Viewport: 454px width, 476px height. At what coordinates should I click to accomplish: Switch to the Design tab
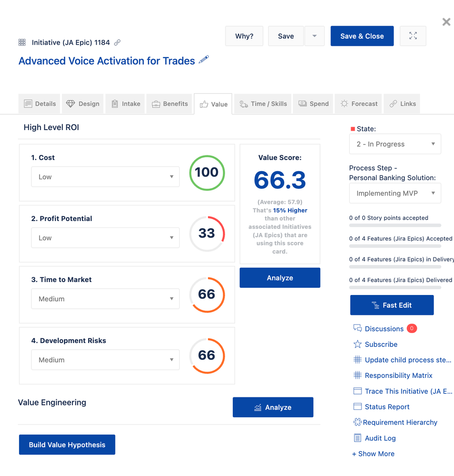(83, 104)
